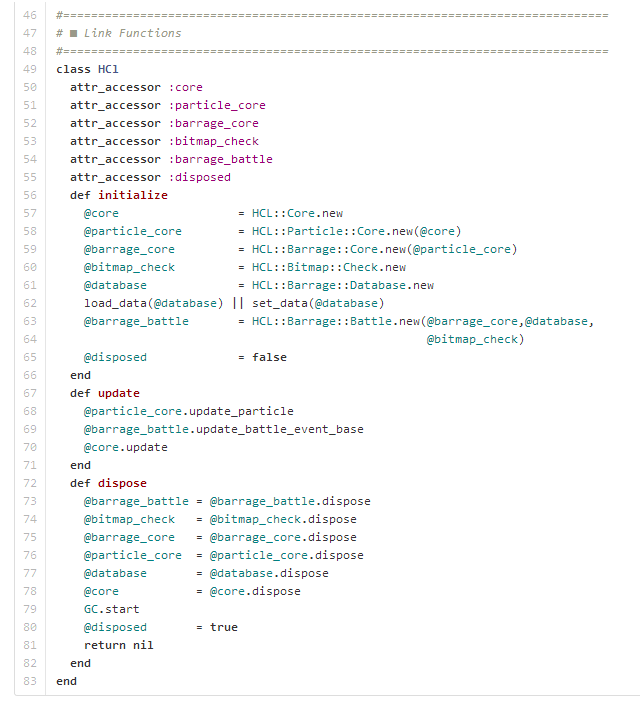Click '@bitmap_check)' continuation on line 64
The width and height of the screenshot is (640, 704).
coord(475,339)
